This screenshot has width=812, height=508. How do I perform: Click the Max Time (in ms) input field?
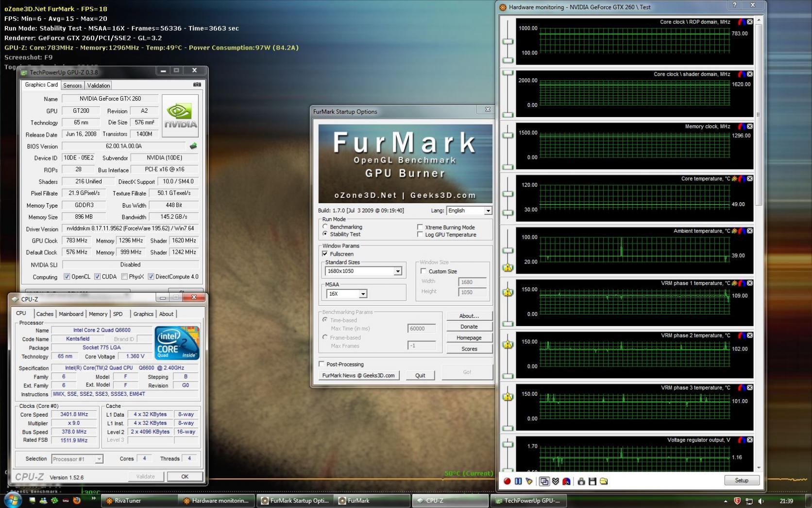(x=422, y=329)
